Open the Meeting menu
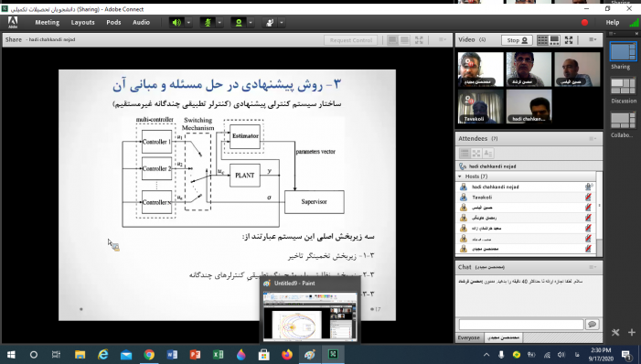 click(x=47, y=23)
